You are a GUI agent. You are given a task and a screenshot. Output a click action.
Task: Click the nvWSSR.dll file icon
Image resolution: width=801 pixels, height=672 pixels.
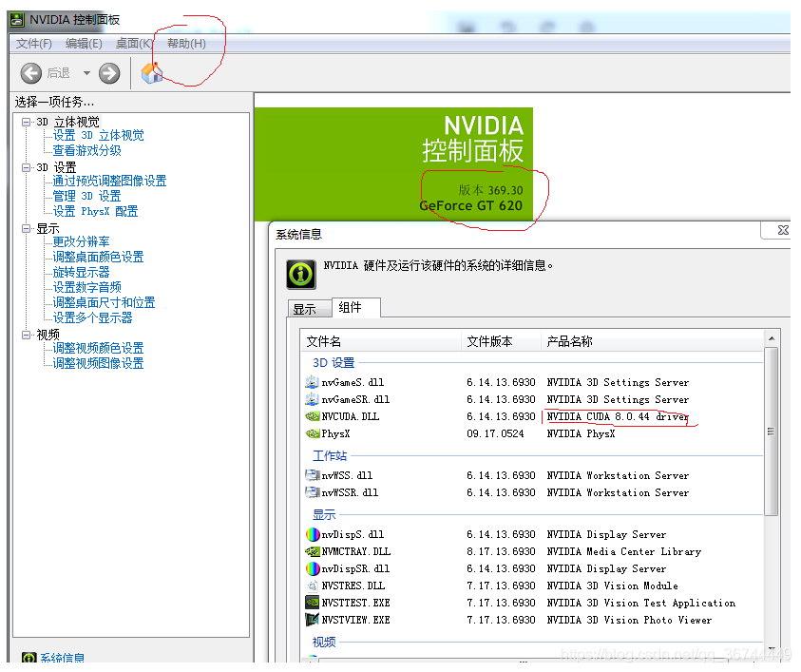[312, 492]
